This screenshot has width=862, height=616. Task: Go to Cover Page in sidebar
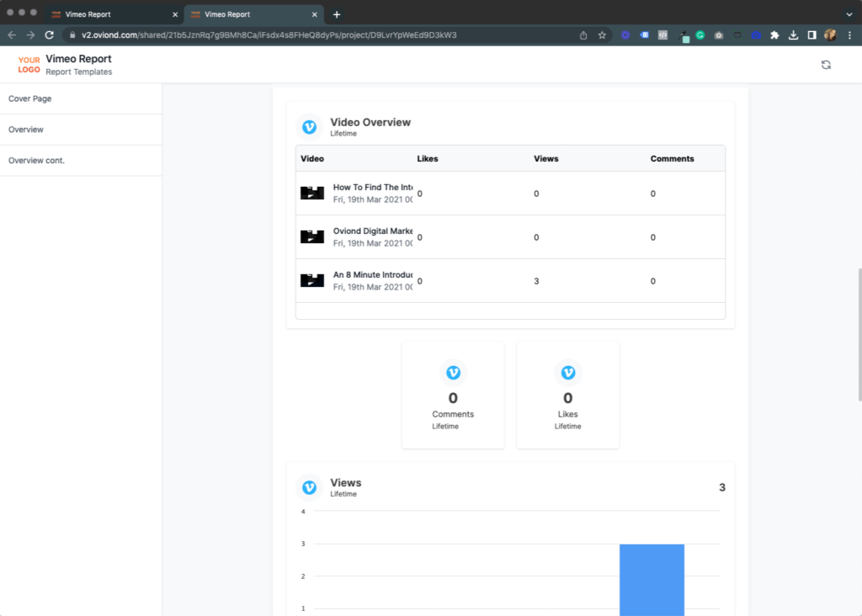[x=81, y=99]
